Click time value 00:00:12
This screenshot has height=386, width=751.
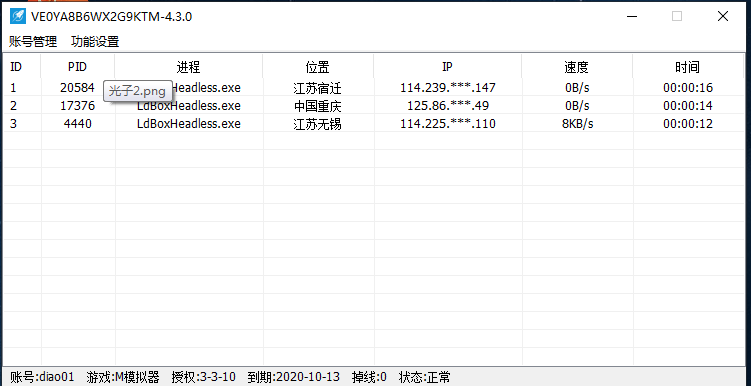(x=688, y=124)
